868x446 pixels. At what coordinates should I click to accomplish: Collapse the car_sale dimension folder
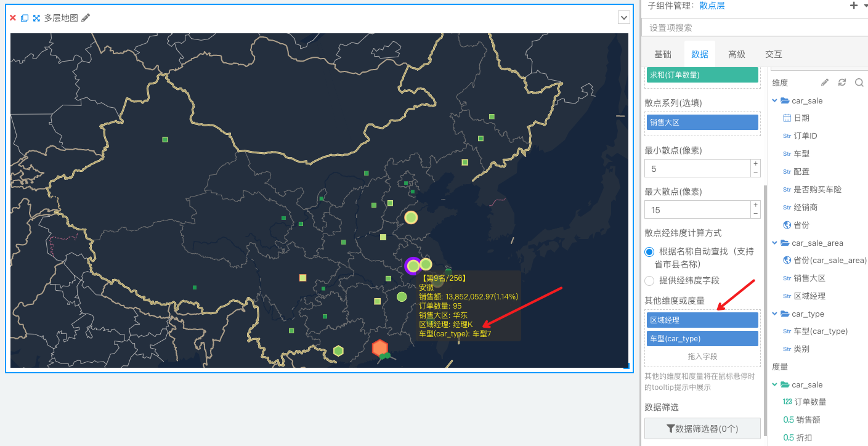[x=775, y=100]
